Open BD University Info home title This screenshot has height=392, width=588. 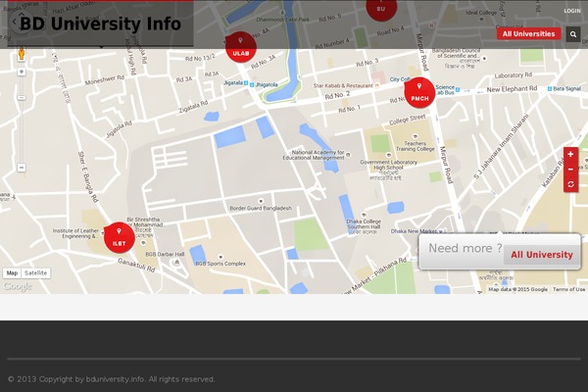(x=100, y=24)
